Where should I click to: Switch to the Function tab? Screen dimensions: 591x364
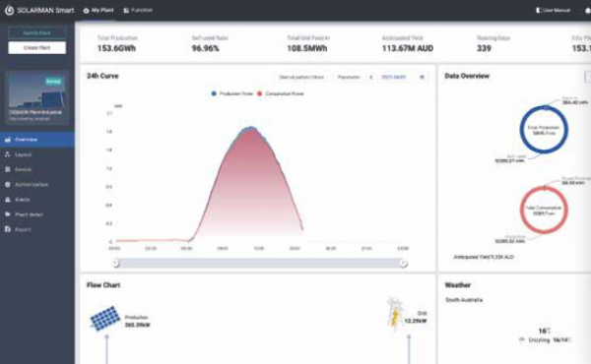pyautogui.click(x=138, y=10)
